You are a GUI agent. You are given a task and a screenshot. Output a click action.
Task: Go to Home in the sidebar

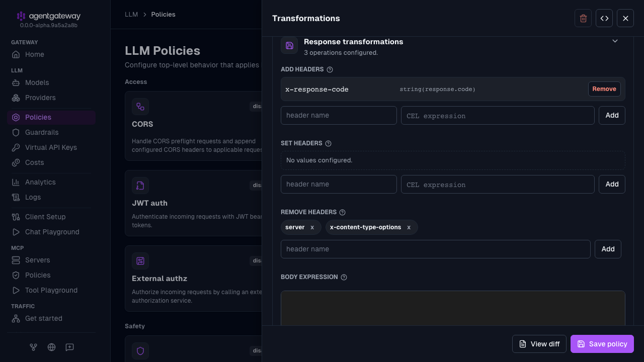point(51,54)
